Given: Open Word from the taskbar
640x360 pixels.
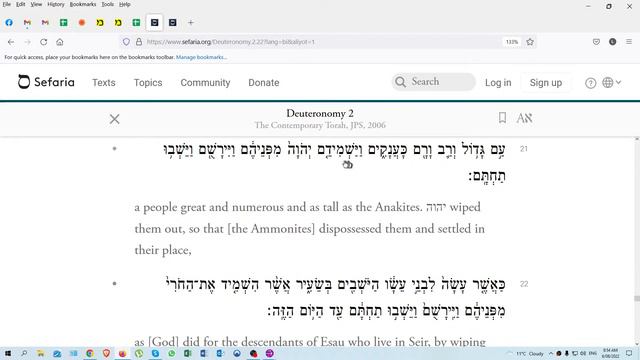Looking at the screenshot, I should (204, 353).
